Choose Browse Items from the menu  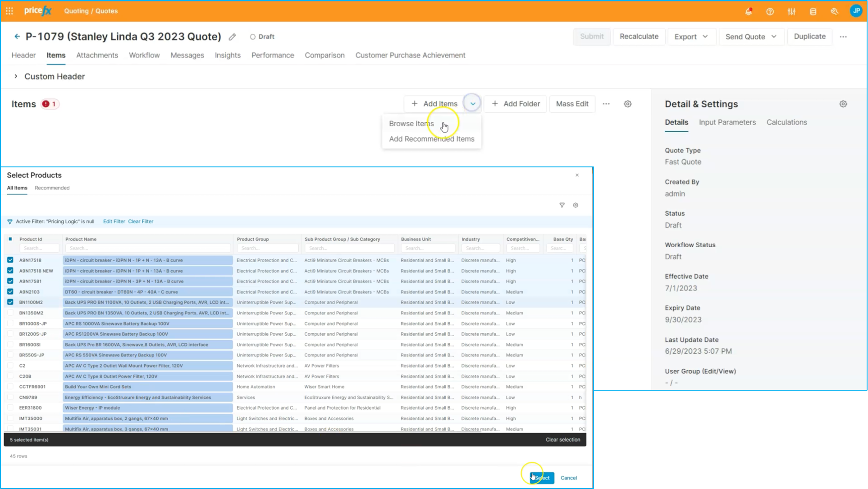(411, 124)
